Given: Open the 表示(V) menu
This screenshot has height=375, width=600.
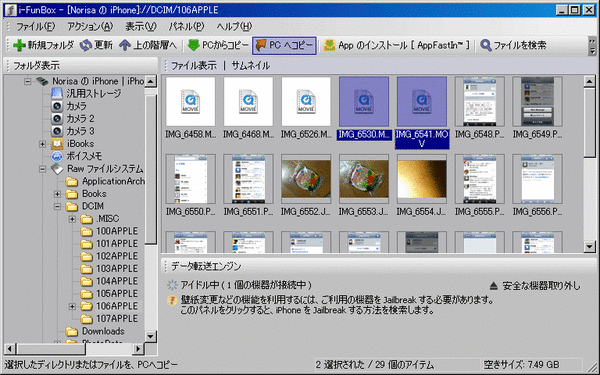Looking at the screenshot, I should point(141,26).
